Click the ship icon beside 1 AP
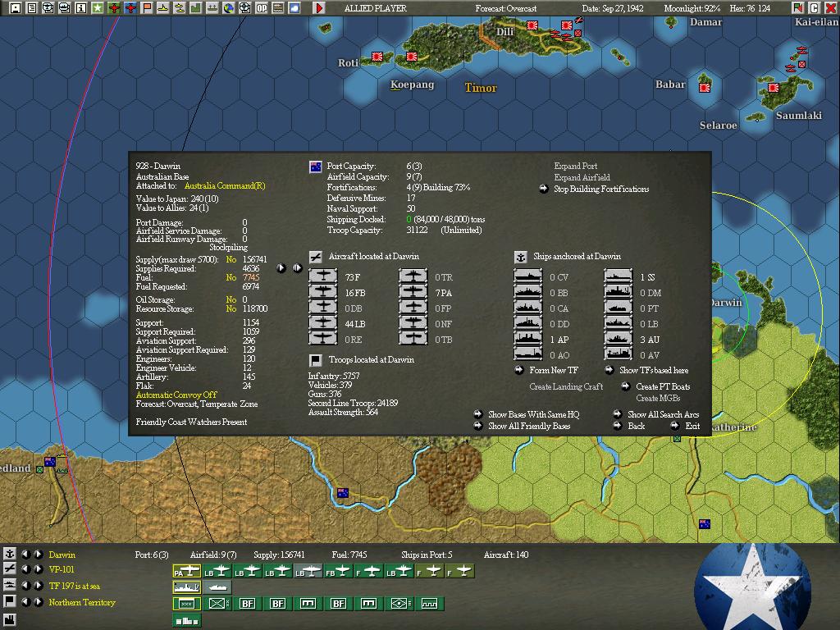 pyautogui.click(x=527, y=339)
